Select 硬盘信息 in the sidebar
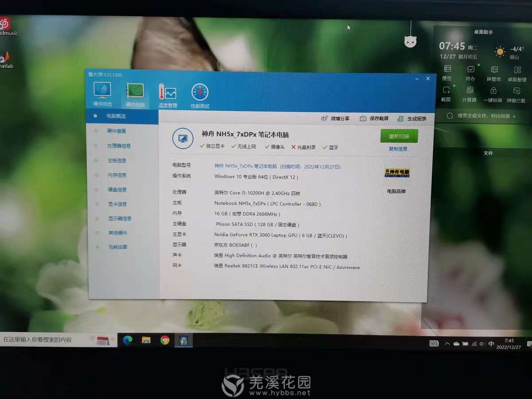Screen dimensions: 532x399 tap(117, 189)
